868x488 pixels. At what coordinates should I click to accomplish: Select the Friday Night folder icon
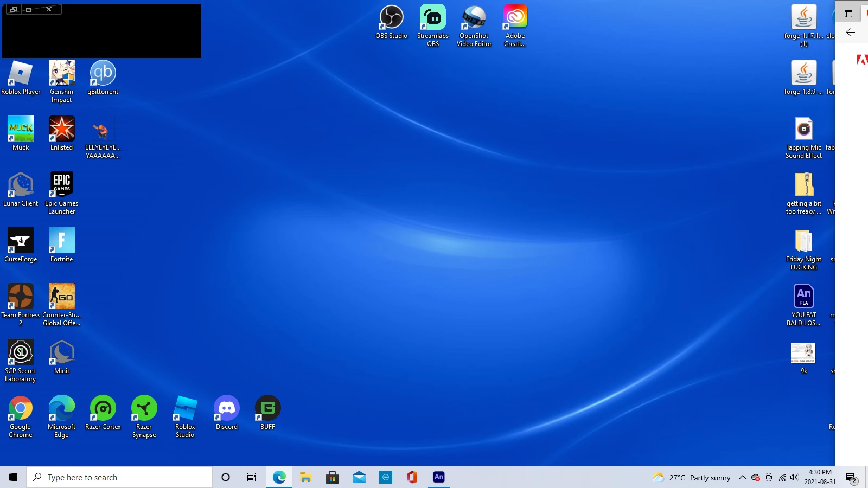click(803, 249)
